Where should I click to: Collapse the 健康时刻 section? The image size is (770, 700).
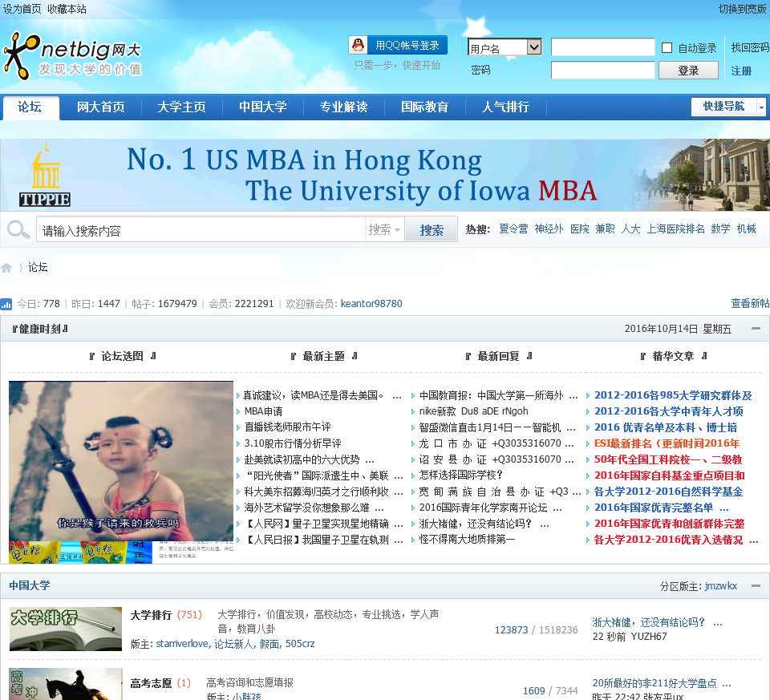pyautogui.click(x=756, y=329)
